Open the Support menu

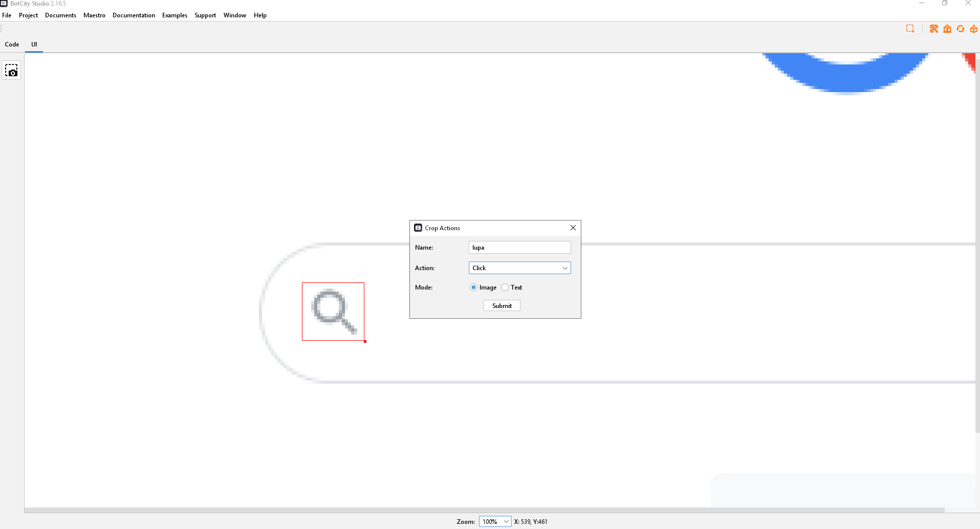tap(205, 15)
